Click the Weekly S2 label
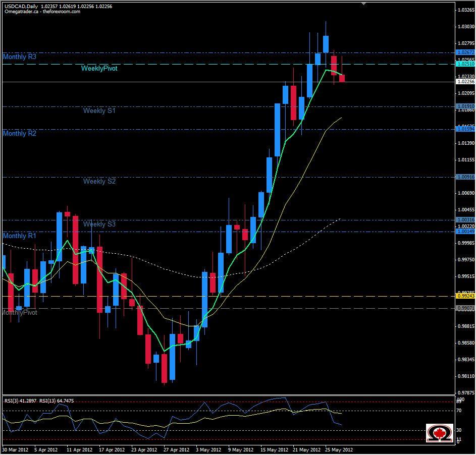This screenshot has width=476, height=455. pyautogui.click(x=99, y=181)
